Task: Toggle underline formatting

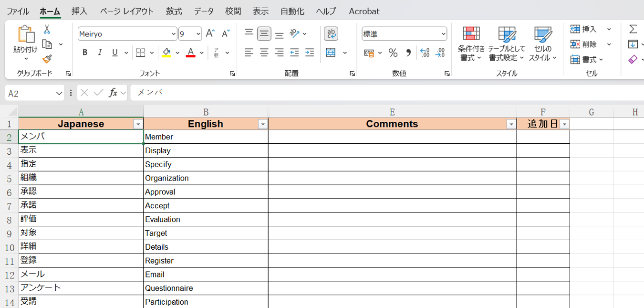Action: [114, 53]
